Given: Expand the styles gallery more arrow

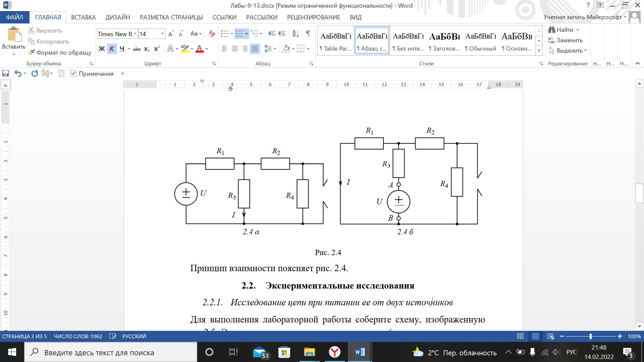Looking at the screenshot, I should coord(539,51).
